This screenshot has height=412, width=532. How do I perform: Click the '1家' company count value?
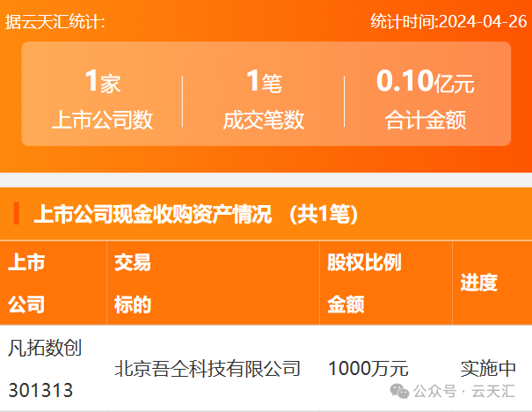coord(103,81)
